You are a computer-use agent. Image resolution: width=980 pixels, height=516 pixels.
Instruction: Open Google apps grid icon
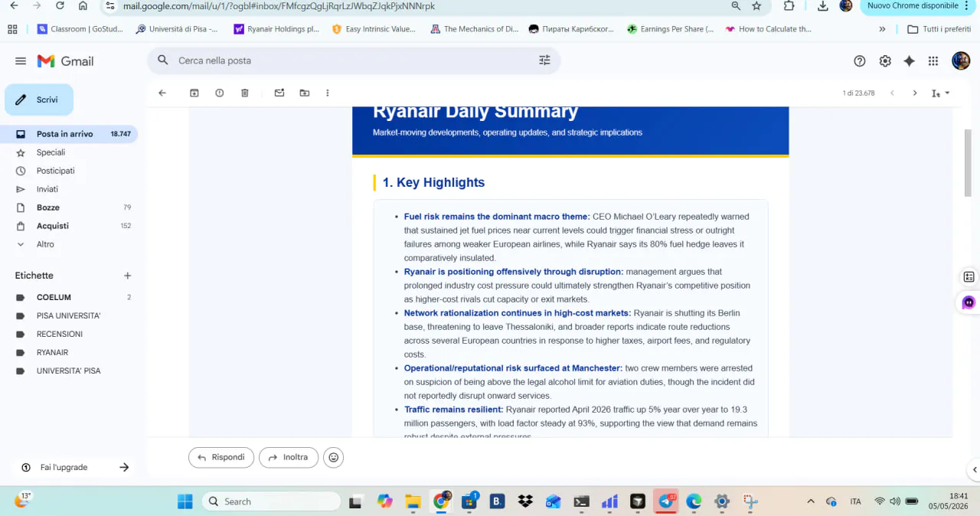(x=933, y=61)
